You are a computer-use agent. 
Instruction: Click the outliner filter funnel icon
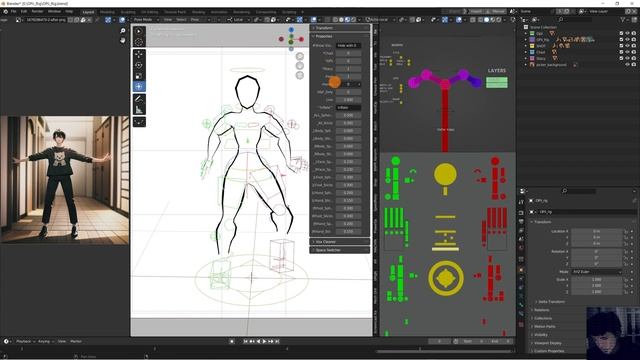coord(623,20)
